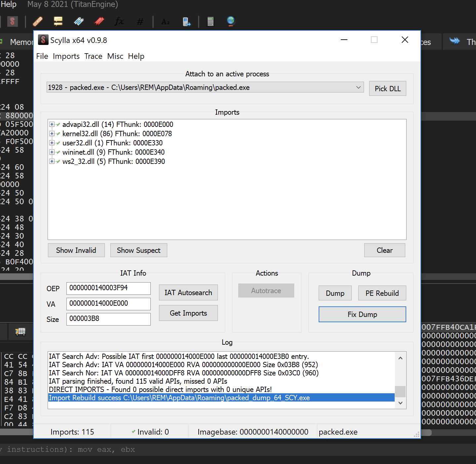Image resolution: width=476 pixels, height=464 pixels.
Task: Click the hash symbol toolbar icon
Action: click(140, 21)
